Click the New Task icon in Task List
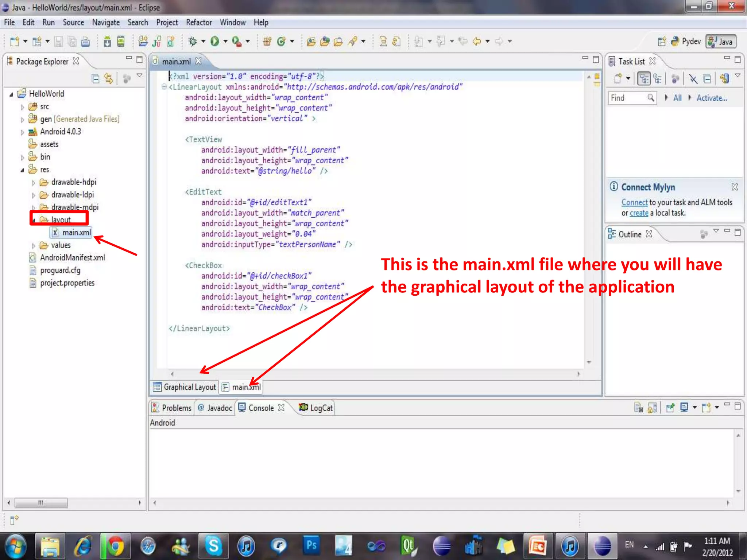Viewport: 747px width, 560px height. [618, 78]
